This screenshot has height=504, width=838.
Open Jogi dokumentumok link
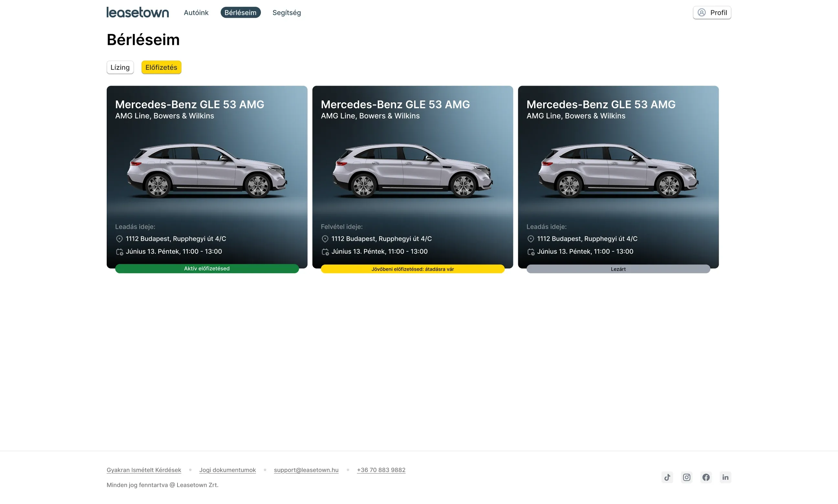coord(227,470)
